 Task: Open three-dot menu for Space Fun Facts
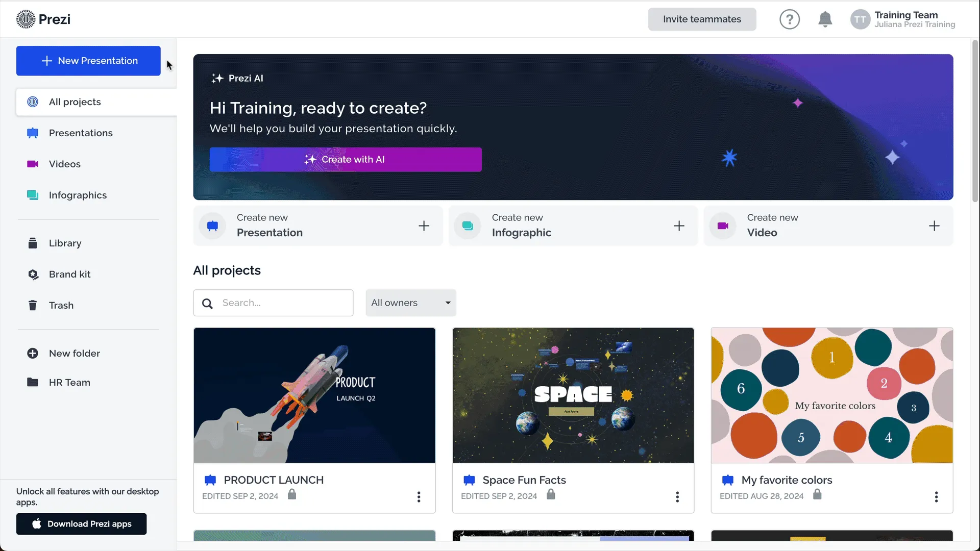677,497
